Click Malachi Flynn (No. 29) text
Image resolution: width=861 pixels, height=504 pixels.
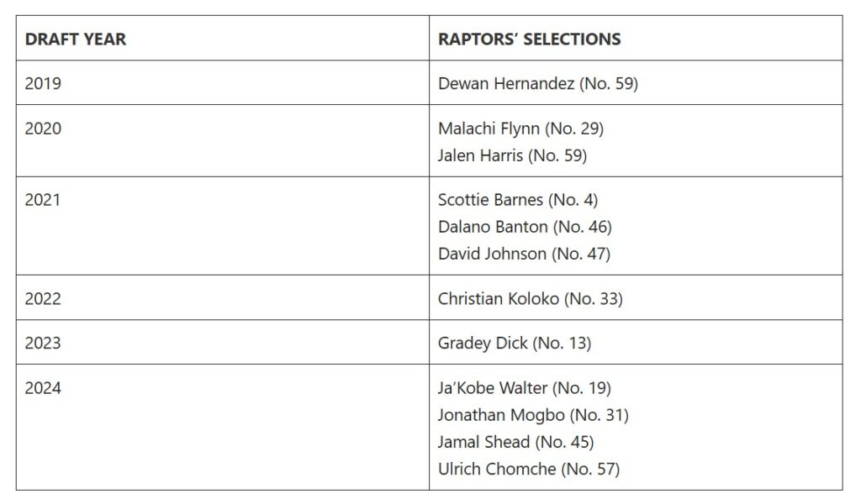pos(520,129)
